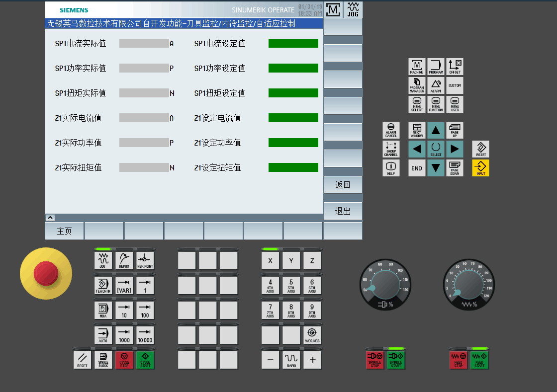Click the 返回 softkey
557x392 pixels.
click(343, 185)
